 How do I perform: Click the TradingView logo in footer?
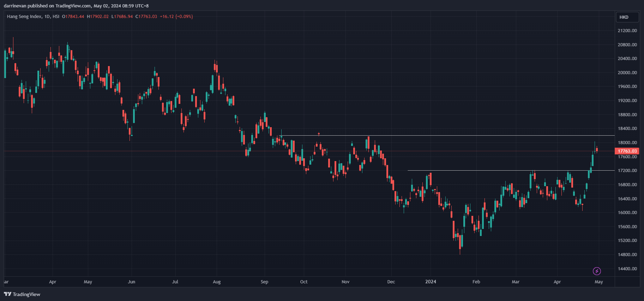coord(22,294)
